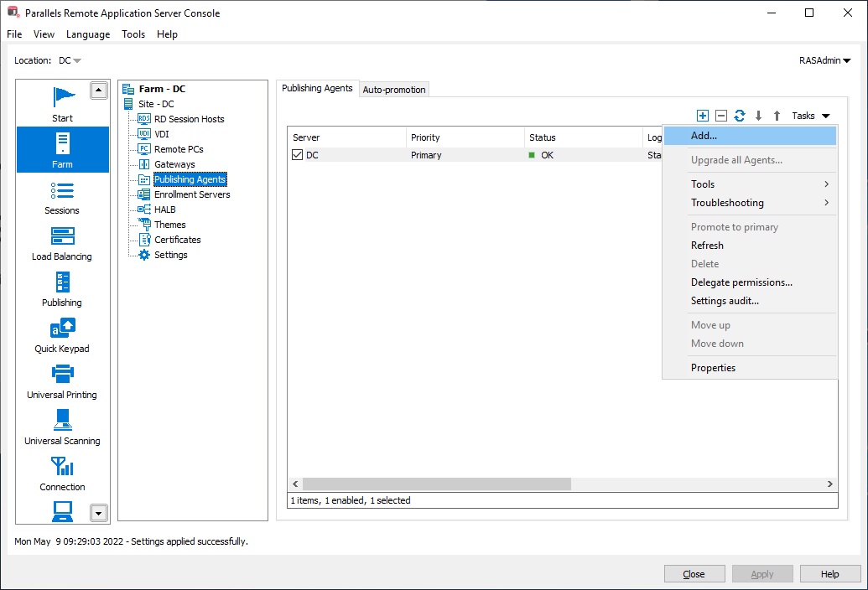This screenshot has height=590, width=868.
Task: Open the File menu
Action: coord(14,34)
